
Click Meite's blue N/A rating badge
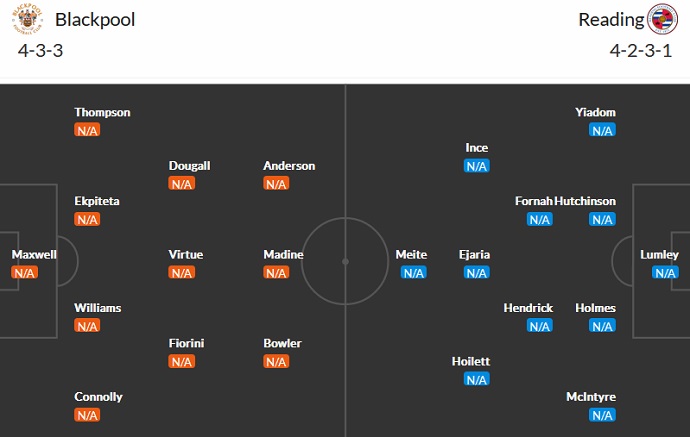414,272
